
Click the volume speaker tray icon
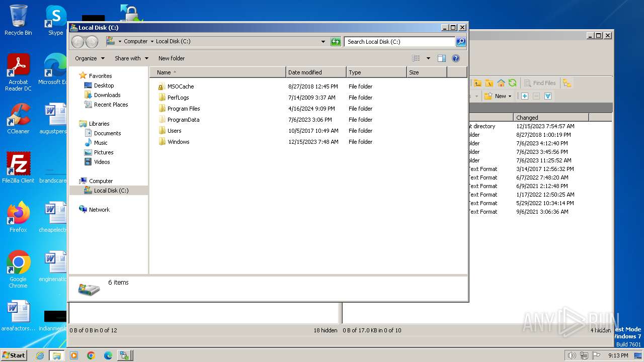point(572,355)
